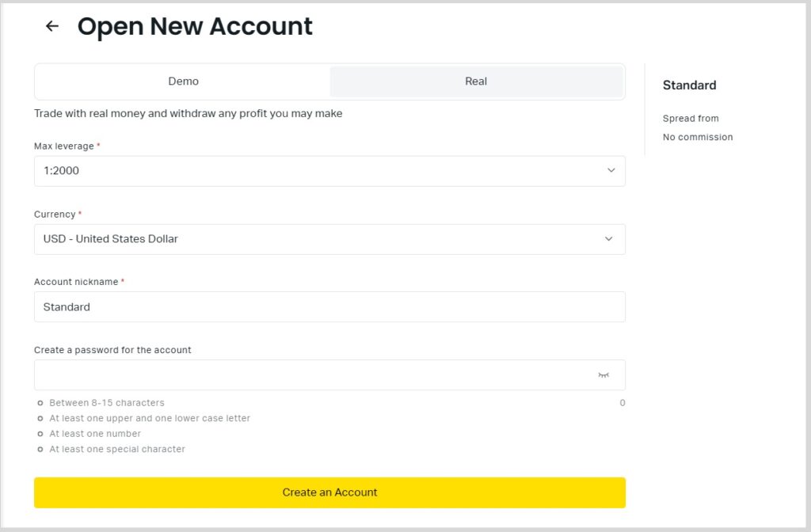The image size is (811, 532).
Task: Click the password character counter
Action: click(x=622, y=403)
